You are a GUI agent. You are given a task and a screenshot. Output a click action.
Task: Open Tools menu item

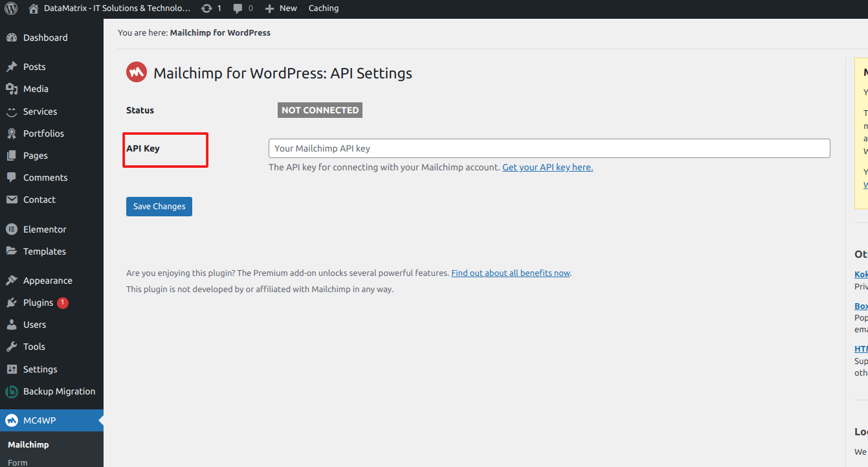[x=52, y=347]
